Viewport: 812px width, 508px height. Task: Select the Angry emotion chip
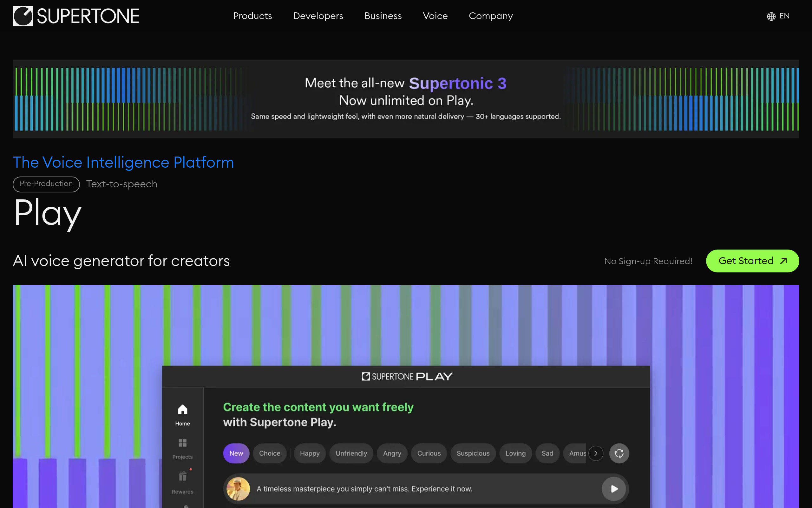pyautogui.click(x=392, y=453)
